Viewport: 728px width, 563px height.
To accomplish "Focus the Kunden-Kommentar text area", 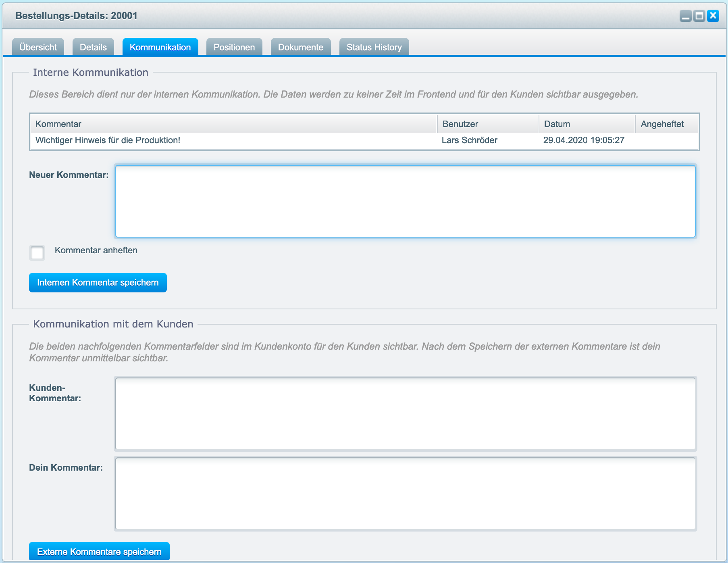I will click(x=406, y=414).
